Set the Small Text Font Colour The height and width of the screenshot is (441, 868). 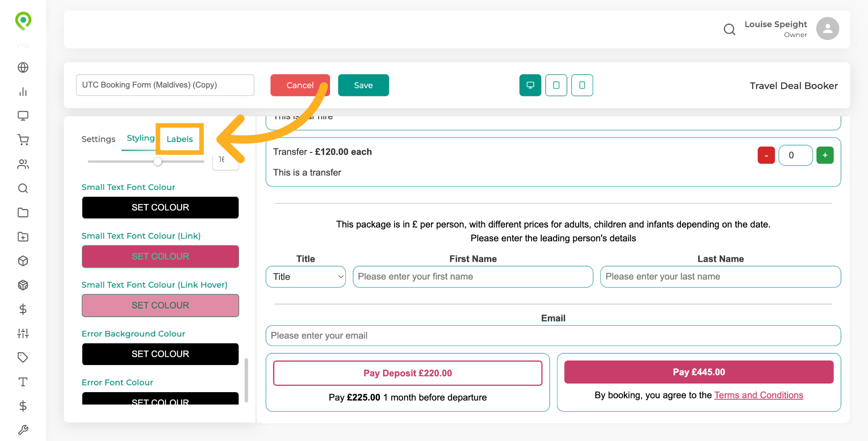160,207
